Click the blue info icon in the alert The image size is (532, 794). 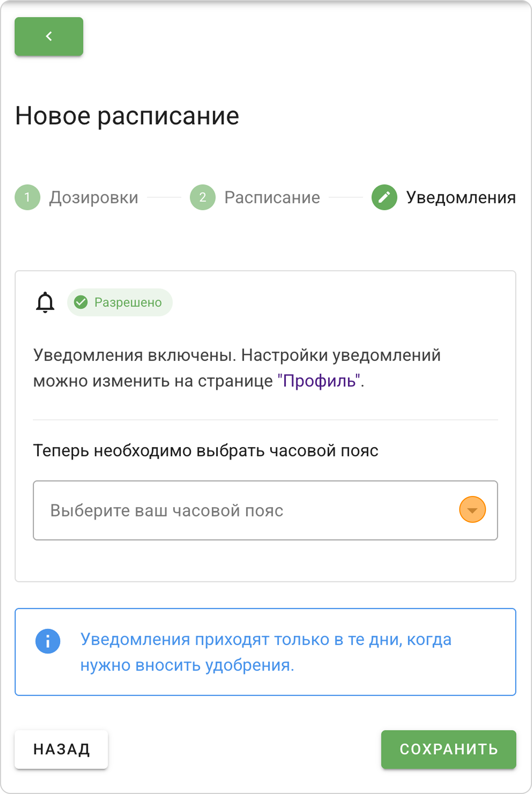[48, 641]
